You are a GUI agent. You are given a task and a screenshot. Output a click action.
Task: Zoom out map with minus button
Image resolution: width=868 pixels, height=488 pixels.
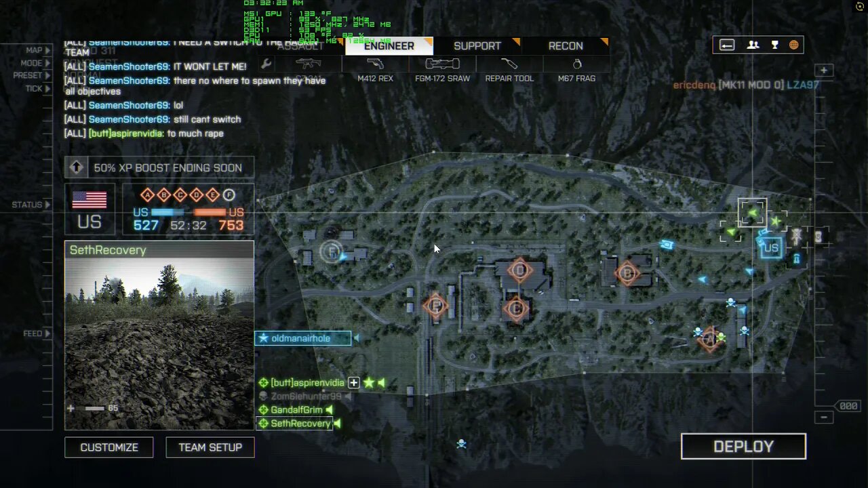click(x=824, y=418)
